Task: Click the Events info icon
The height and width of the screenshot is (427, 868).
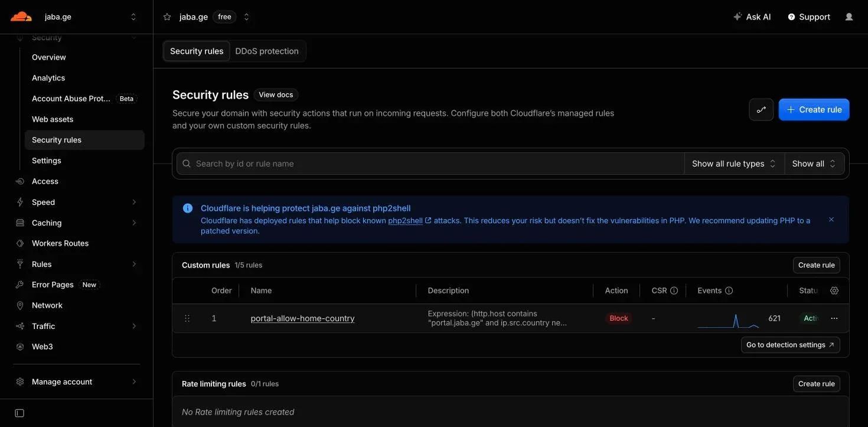Action: point(729,291)
